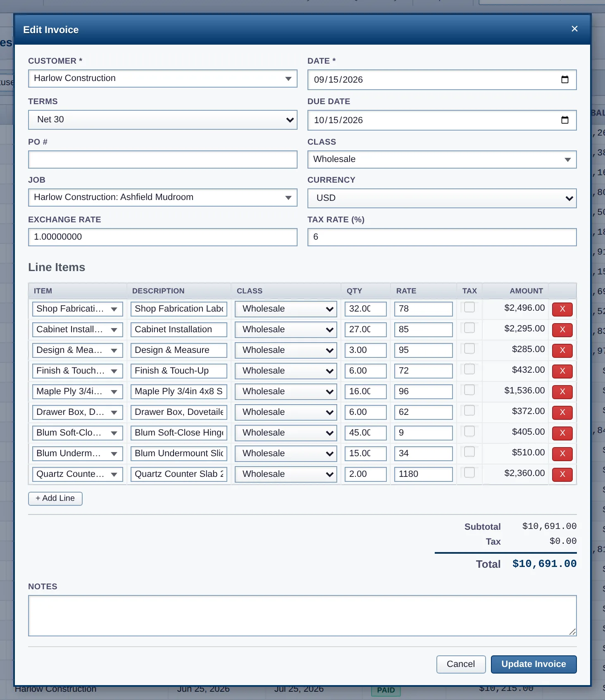This screenshot has width=605, height=700.
Task: Open the Due Date calendar picker icon
Action: (565, 120)
